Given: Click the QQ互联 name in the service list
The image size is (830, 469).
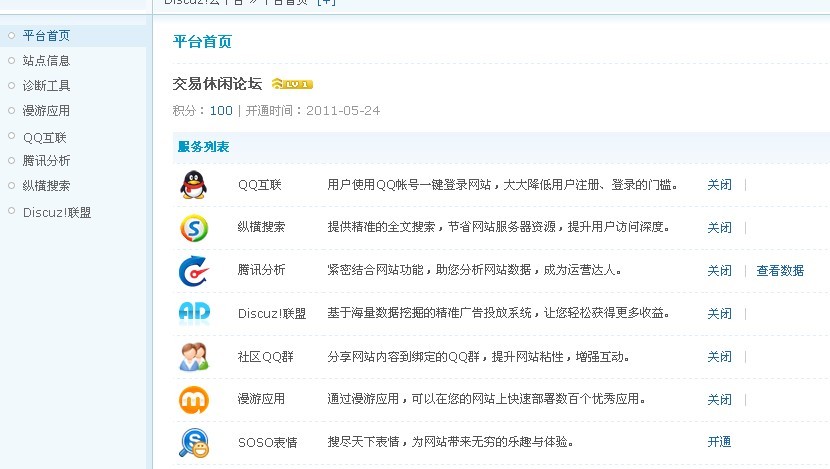Looking at the screenshot, I should (x=259, y=185).
